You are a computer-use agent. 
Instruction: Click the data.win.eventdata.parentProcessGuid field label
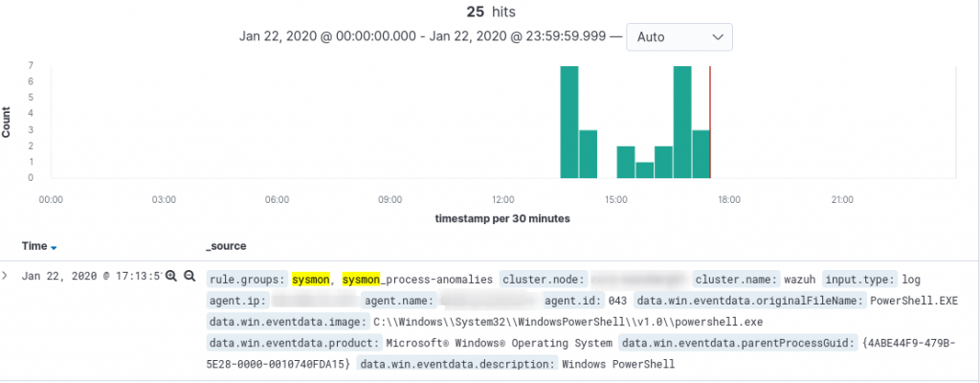coord(736,343)
